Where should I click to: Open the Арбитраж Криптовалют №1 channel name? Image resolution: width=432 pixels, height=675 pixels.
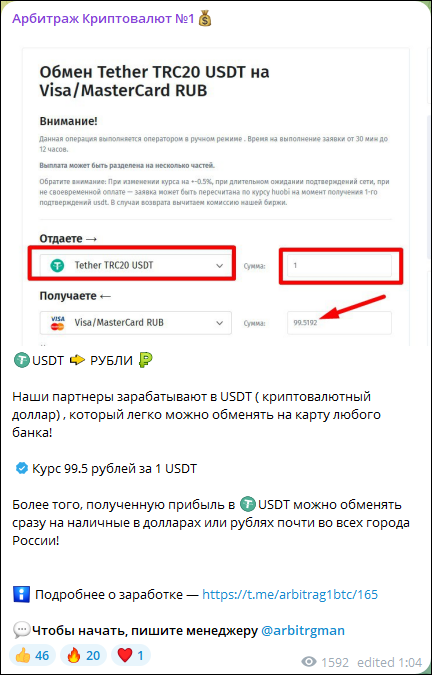pos(103,19)
